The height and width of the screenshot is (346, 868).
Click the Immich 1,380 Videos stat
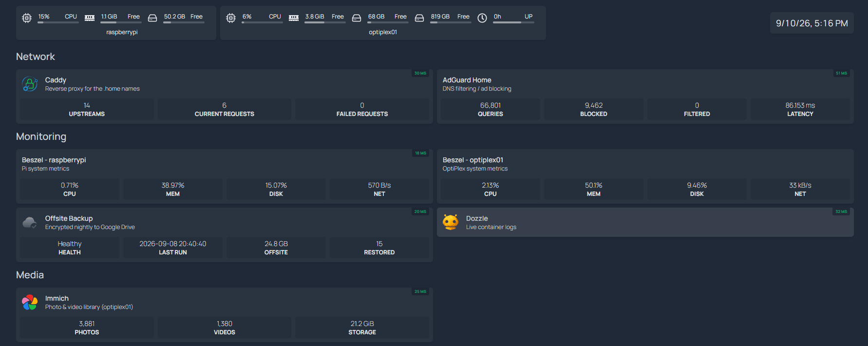point(225,327)
